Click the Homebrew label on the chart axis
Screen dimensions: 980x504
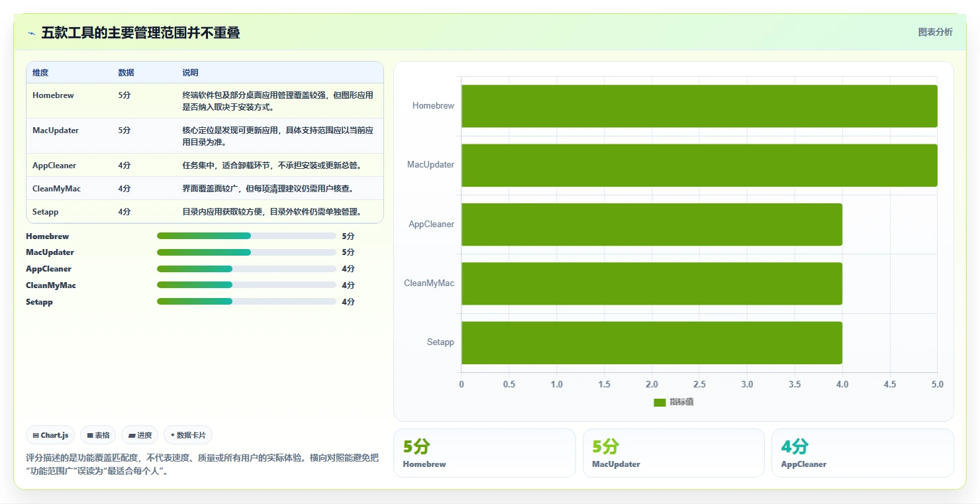[433, 106]
